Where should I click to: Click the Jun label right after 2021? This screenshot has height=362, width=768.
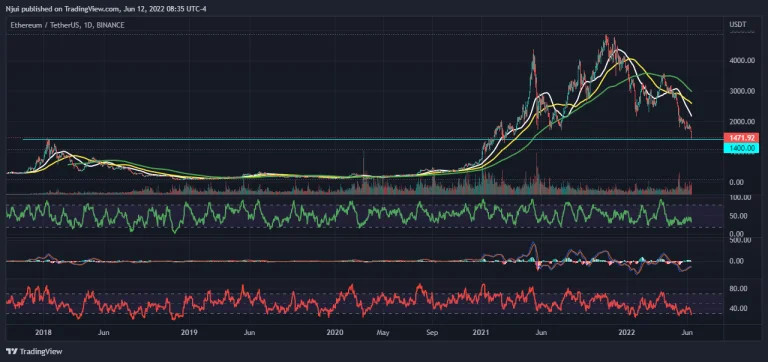(x=541, y=333)
